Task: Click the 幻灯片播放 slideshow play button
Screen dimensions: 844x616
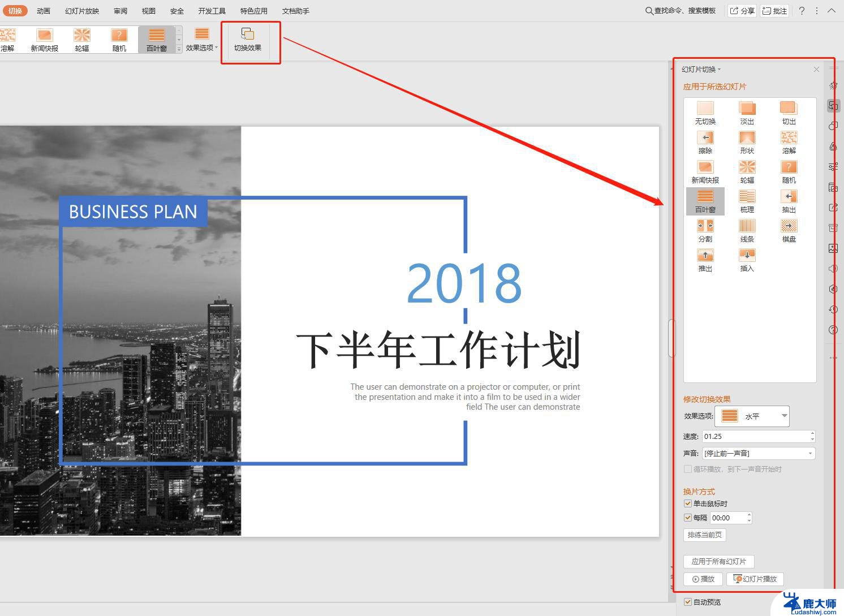Action: coord(755,579)
